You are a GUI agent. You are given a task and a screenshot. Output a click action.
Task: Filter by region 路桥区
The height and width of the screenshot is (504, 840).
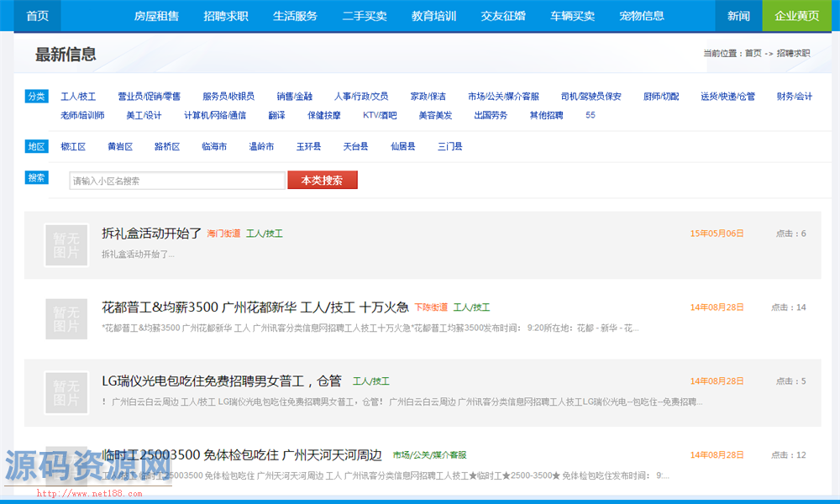167,147
